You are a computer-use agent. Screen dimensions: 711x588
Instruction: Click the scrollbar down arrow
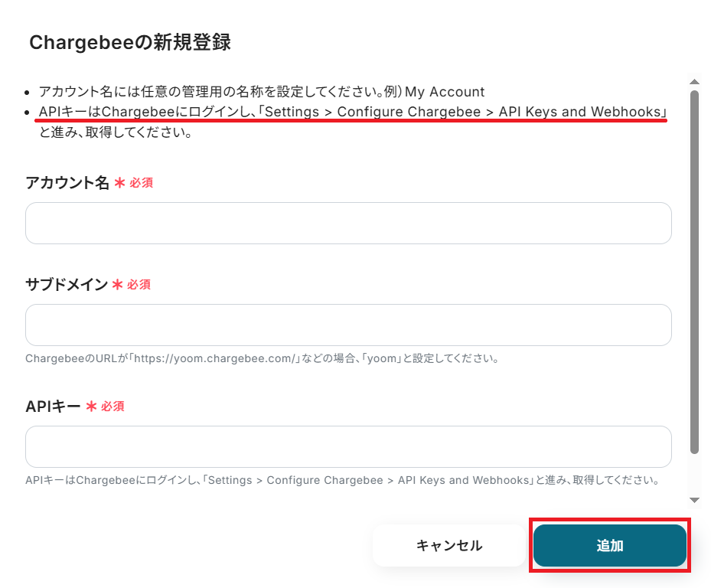(x=694, y=500)
